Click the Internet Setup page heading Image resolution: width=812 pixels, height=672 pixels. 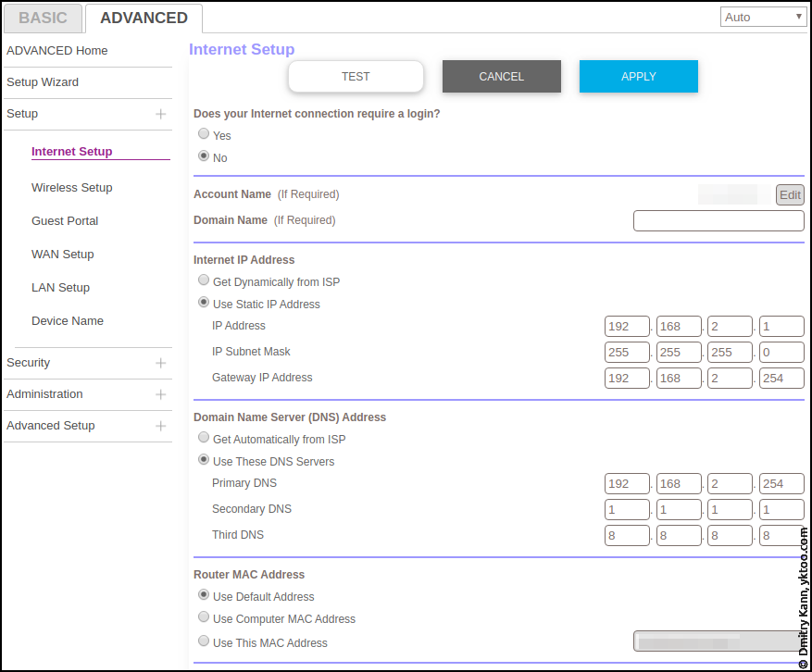242,49
